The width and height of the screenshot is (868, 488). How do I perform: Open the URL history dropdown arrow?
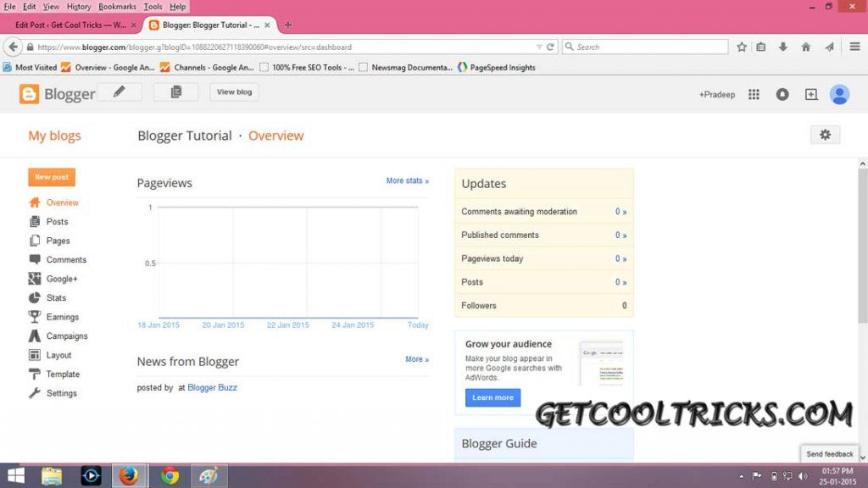click(x=538, y=47)
